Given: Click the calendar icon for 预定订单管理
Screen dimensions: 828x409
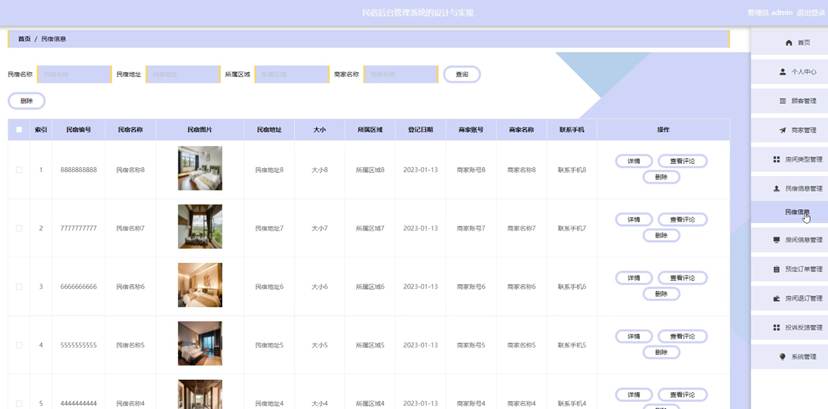Looking at the screenshot, I should click(776, 269).
